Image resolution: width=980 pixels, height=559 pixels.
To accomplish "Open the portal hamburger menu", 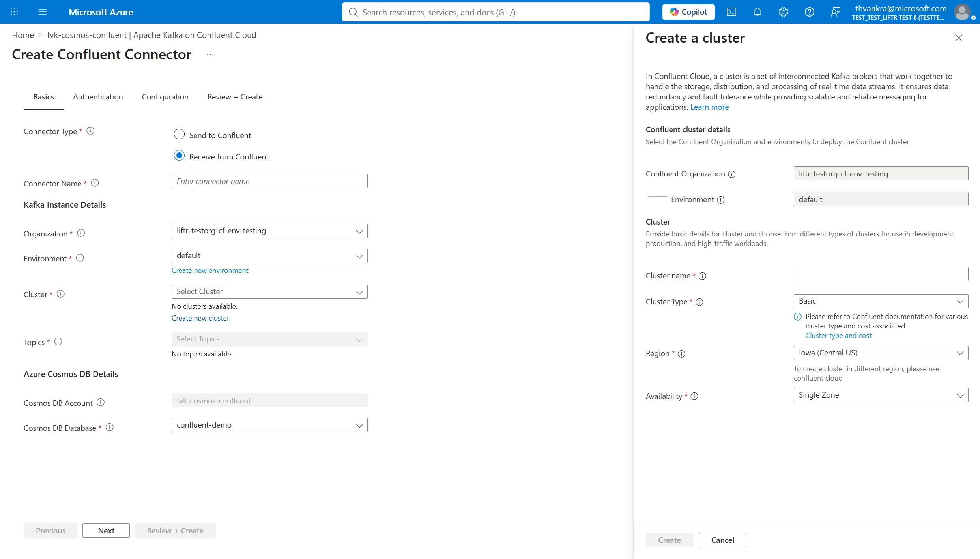I will tap(43, 12).
